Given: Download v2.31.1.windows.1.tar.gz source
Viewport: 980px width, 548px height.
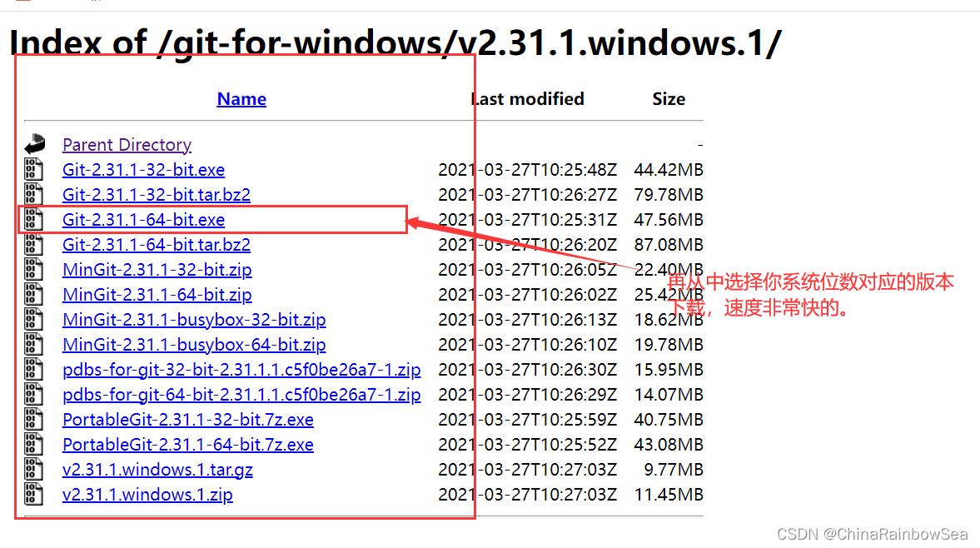Looking at the screenshot, I should click(157, 469).
